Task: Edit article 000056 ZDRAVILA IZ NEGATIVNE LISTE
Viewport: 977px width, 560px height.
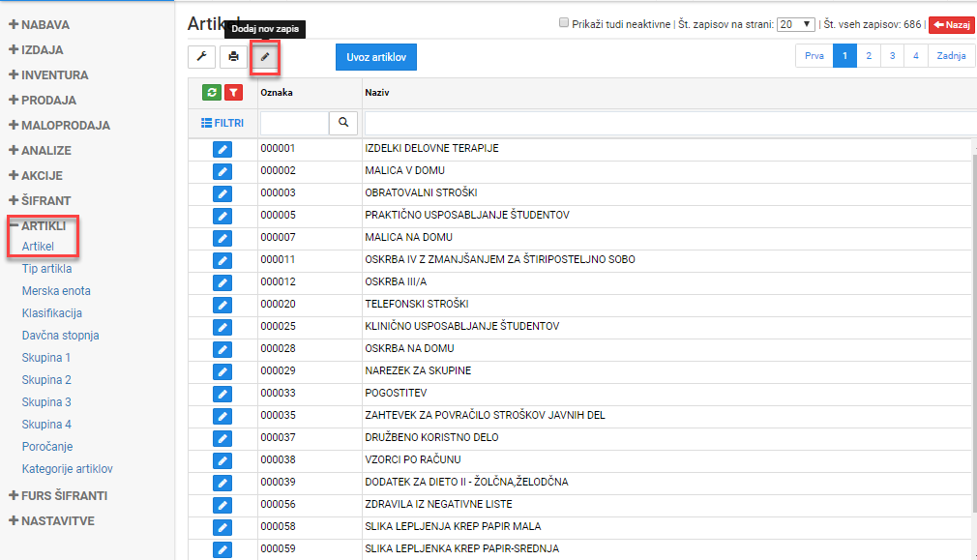Action: (222, 505)
